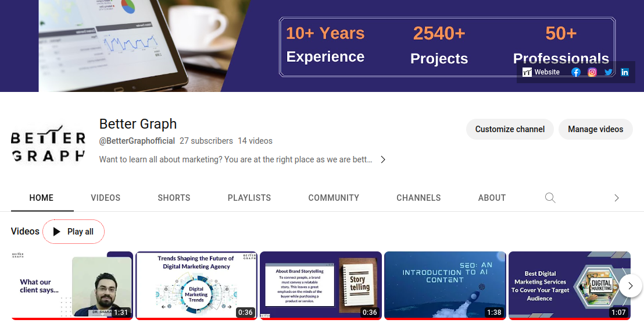Viewport: 644px width, 323px height.
Task: Open the Facebook link icon in banner
Action: coord(576,72)
